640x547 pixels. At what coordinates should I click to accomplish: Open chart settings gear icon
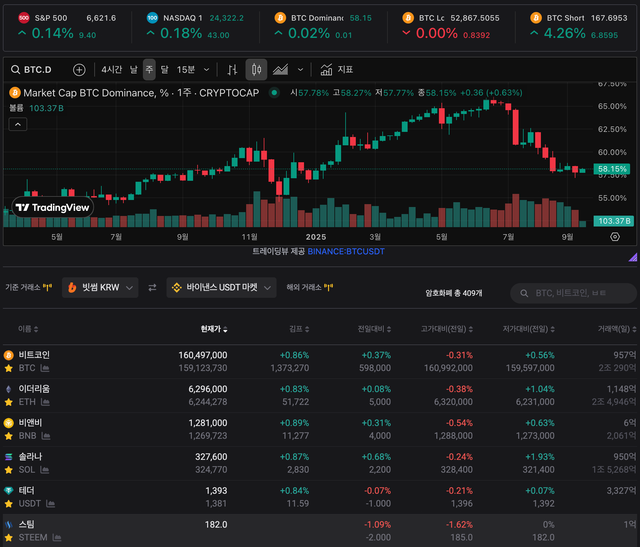(x=615, y=237)
